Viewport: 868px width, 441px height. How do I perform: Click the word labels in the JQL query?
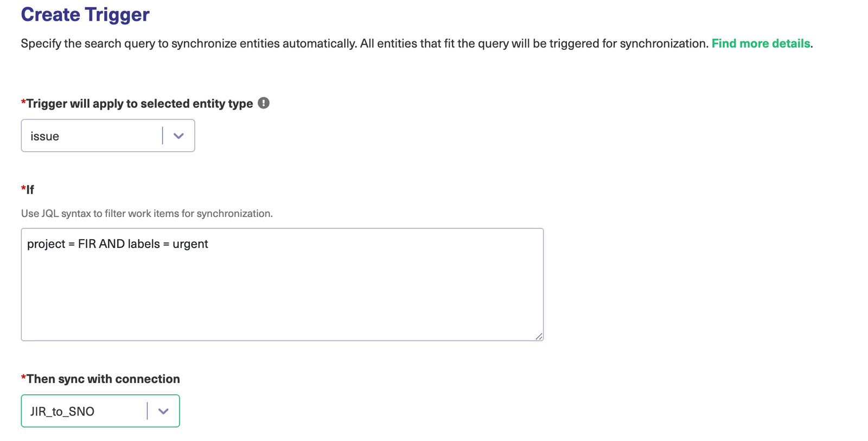point(144,244)
